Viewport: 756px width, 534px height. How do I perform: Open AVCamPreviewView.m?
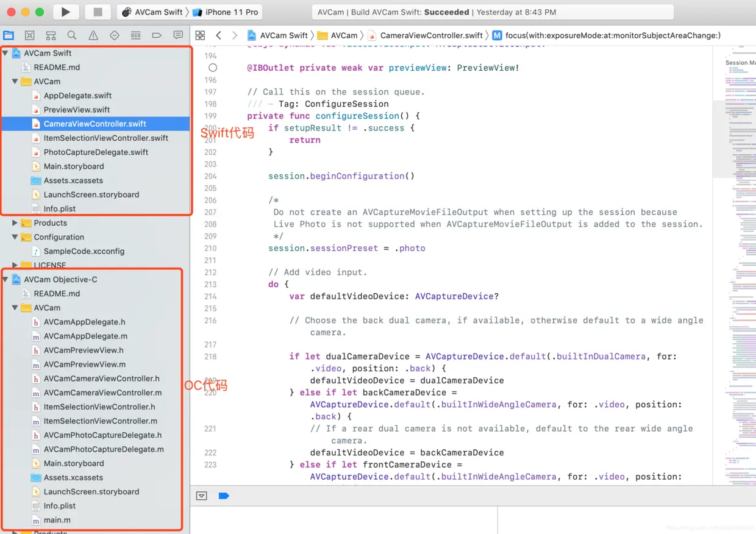pyautogui.click(x=85, y=364)
